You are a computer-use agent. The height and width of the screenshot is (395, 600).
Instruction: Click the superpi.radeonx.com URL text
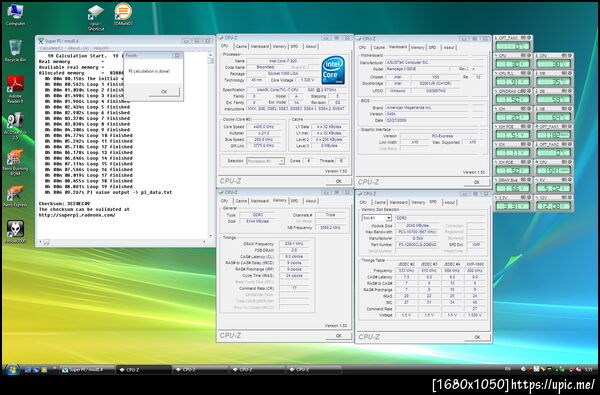(x=77, y=215)
